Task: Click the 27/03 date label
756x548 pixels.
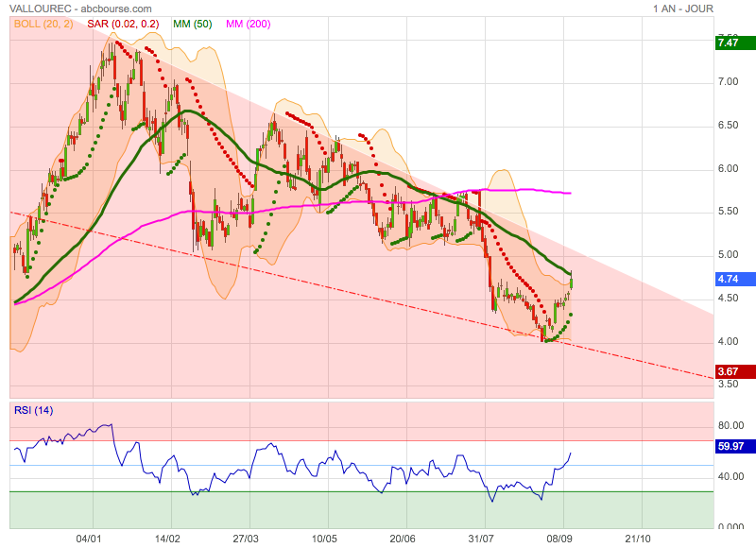Action: [246, 539]
